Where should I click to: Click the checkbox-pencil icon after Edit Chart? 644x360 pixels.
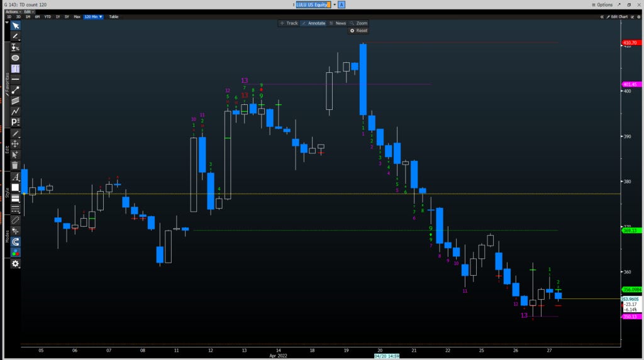tap(633, 17)
